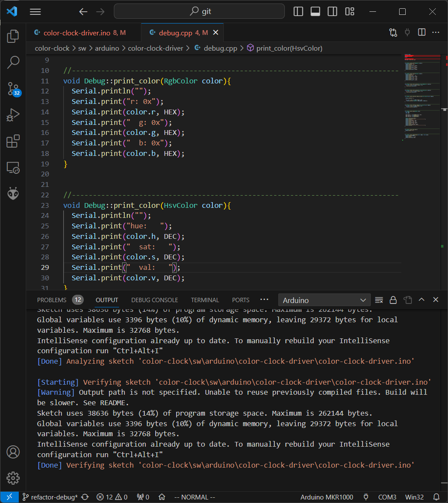Click Arduino MKR1000 board selector
This screenshot has height=503, width=448.
(327, 497)
